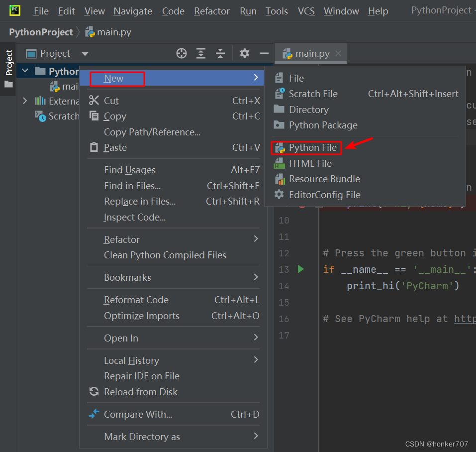The height and width of the screenshot is (452, 476).
Task: Open the Project view dropdown arrow
Action: [85, 54]
